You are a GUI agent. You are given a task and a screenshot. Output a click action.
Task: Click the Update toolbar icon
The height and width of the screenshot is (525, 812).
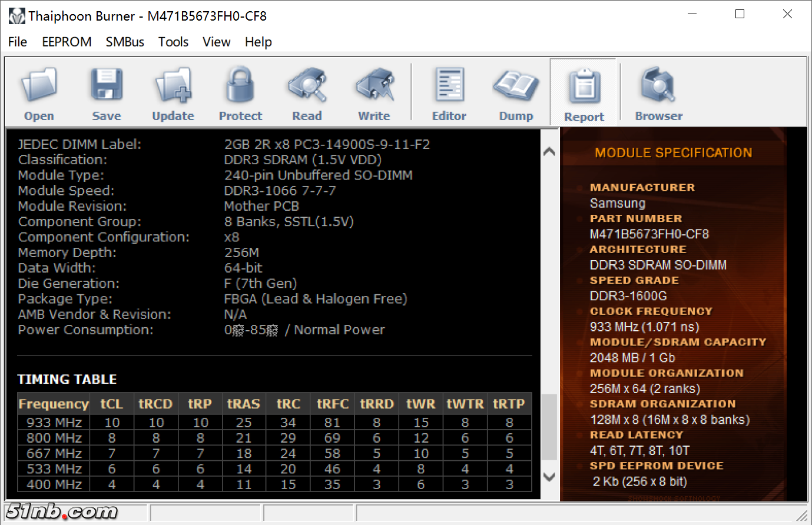[x=173, y=86]
